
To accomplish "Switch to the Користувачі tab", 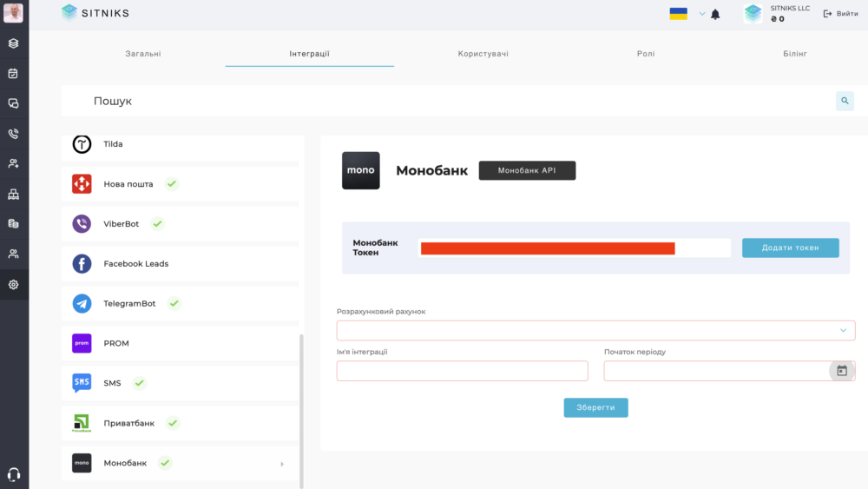I will (x=483, y=54).
